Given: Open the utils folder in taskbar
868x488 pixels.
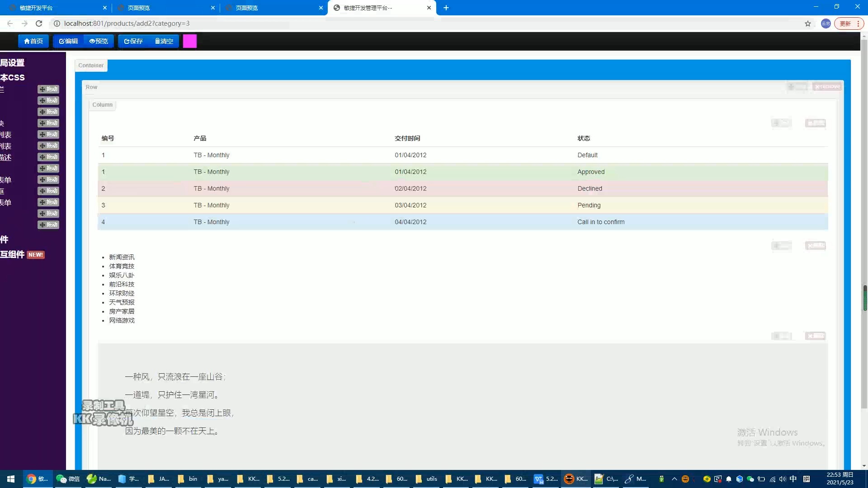Looking at the screenshot, I should tap(426, 479).
